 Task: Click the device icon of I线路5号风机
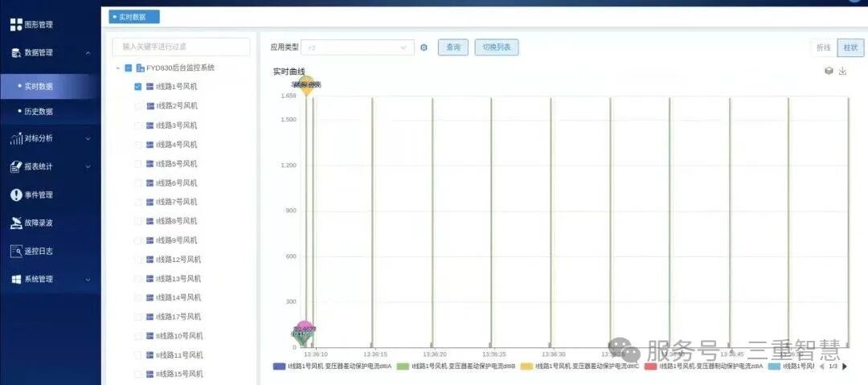150,164
